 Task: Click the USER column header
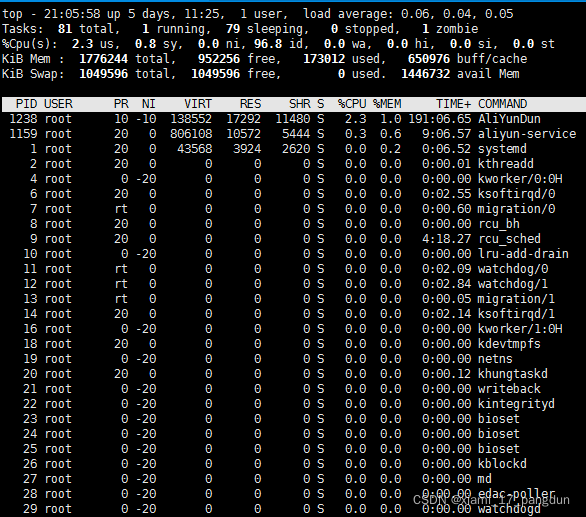[x=58, y=104]
